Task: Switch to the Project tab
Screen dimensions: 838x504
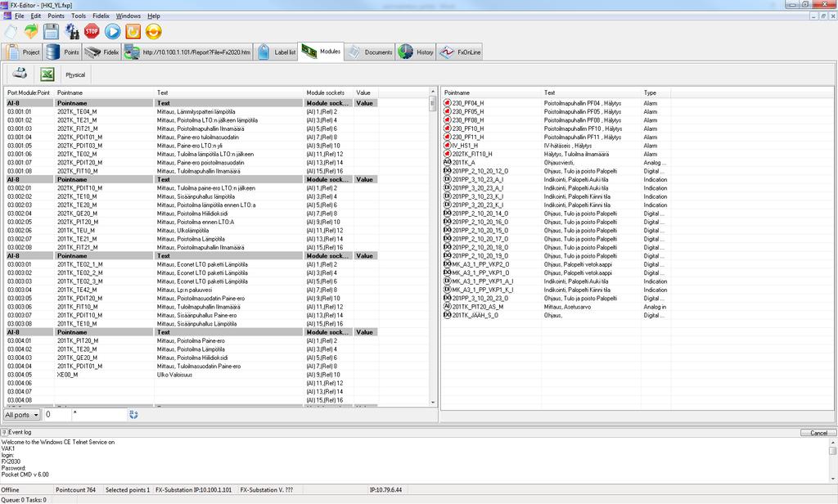Action: pos(22,52)
